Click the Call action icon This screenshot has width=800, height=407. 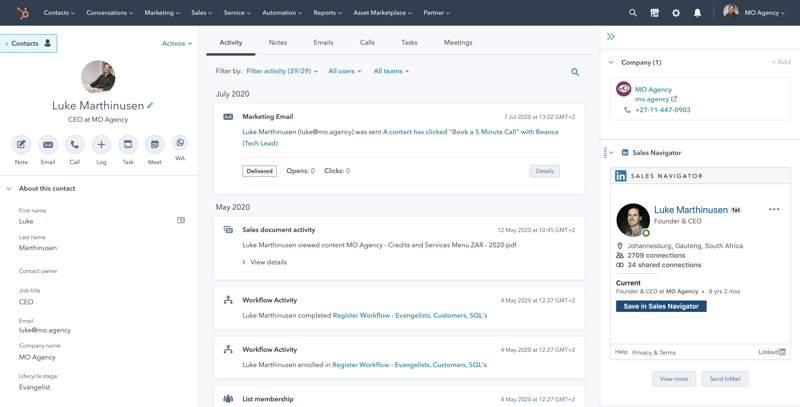(x=74, y=145)
